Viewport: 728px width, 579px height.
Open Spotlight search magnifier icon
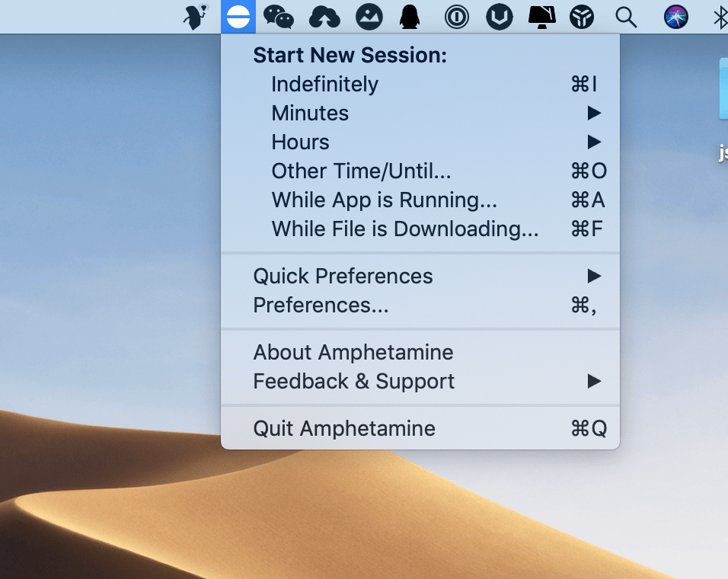[x=626, y=18]
